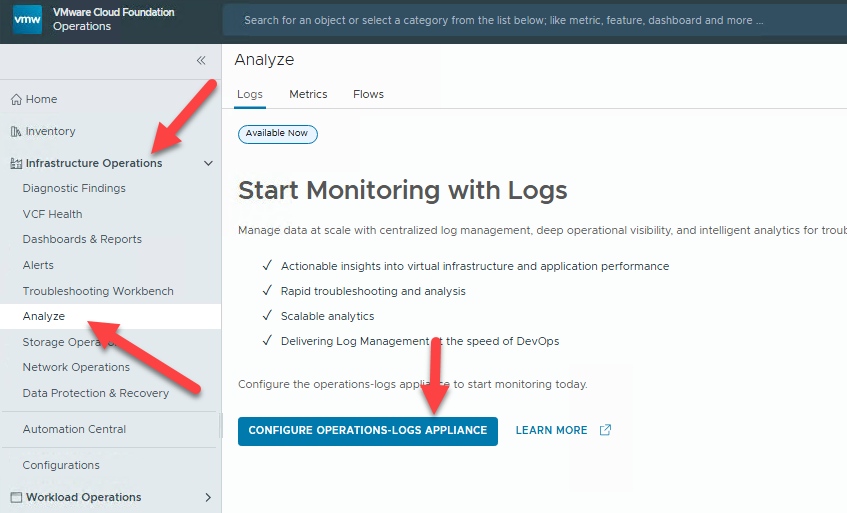Click the Infrastructure Operations icon
The width and height of the screenshot is (847, 513).
pos(16,164)
